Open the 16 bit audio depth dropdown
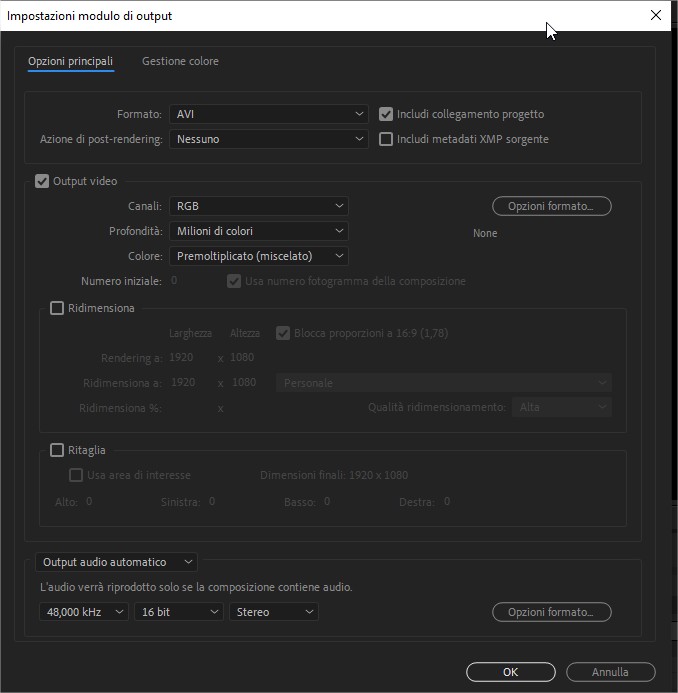 click(178, 612)
